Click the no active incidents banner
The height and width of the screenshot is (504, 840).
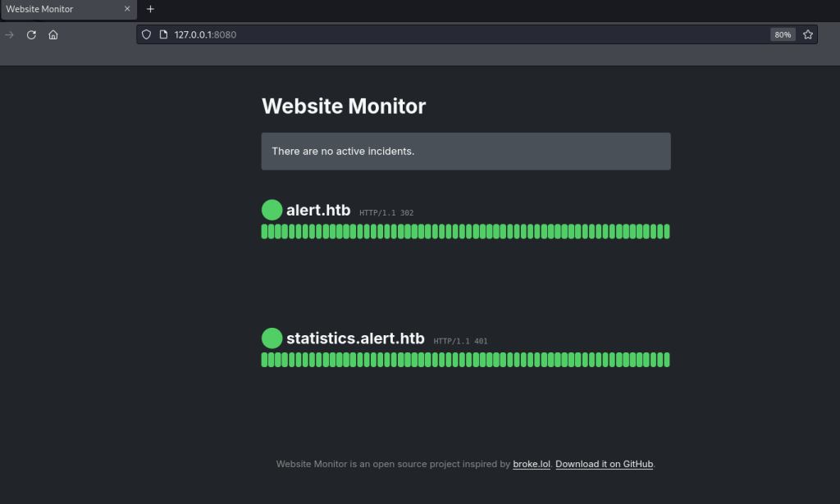click(465, 152)
